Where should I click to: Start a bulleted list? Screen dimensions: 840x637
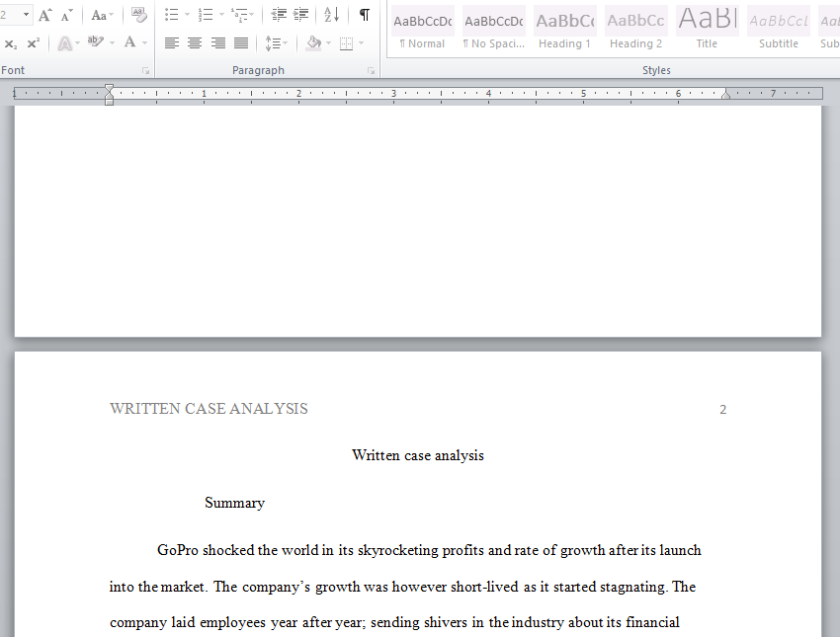(x=171, y=15)
